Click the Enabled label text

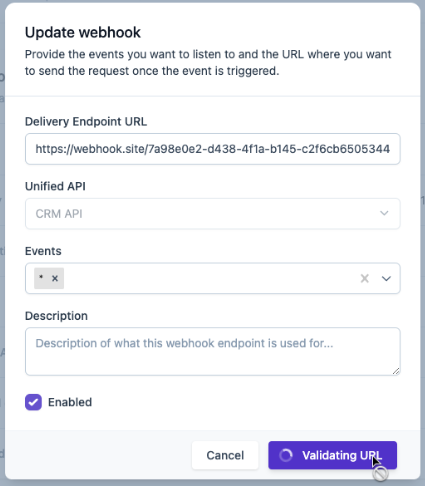(x=70, y=402)
